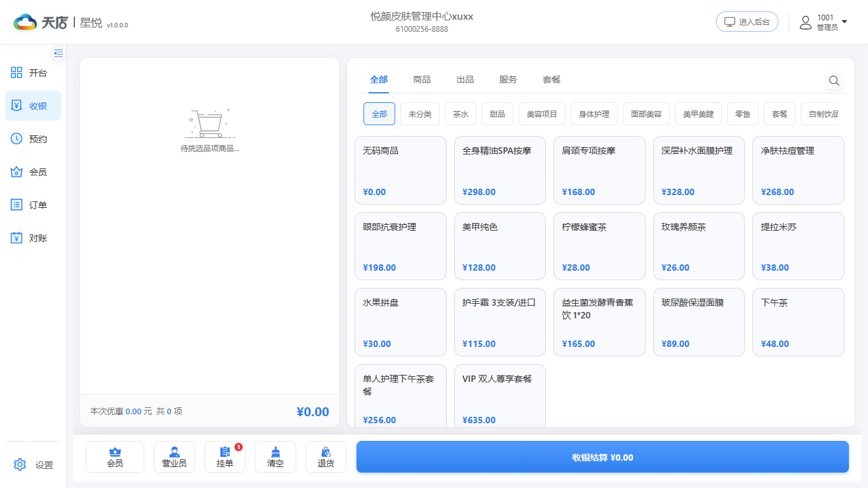Add 深层补水面膜护理 card to cart
This screenshot has width=868, height=488.
pos(699,170)
